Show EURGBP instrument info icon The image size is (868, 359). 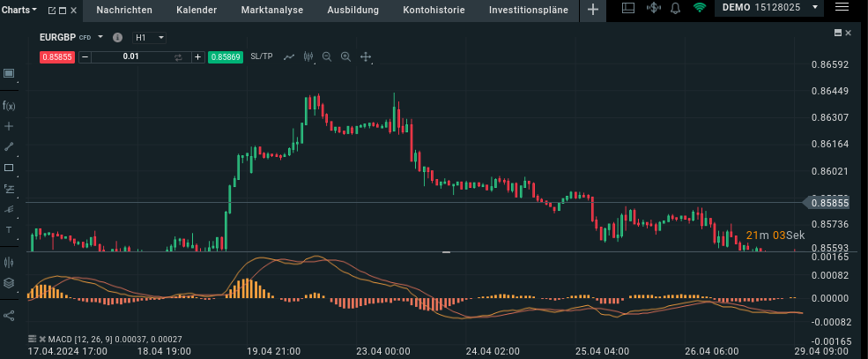[117, 37]
